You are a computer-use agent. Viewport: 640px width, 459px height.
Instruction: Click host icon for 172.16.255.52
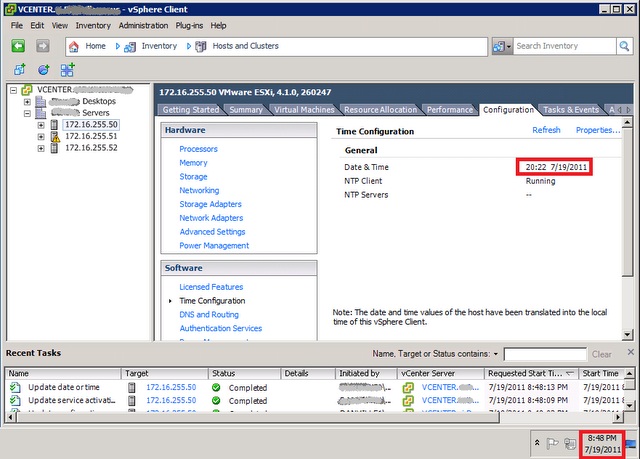tap(54, 148)
